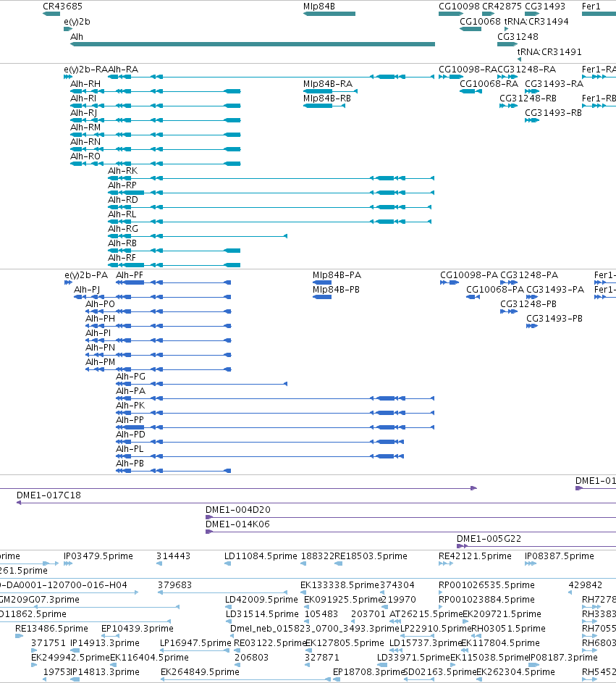Select the DME1-017C18 BAC clone label
This screenshot has width=616, height=683.
(48, 495)
